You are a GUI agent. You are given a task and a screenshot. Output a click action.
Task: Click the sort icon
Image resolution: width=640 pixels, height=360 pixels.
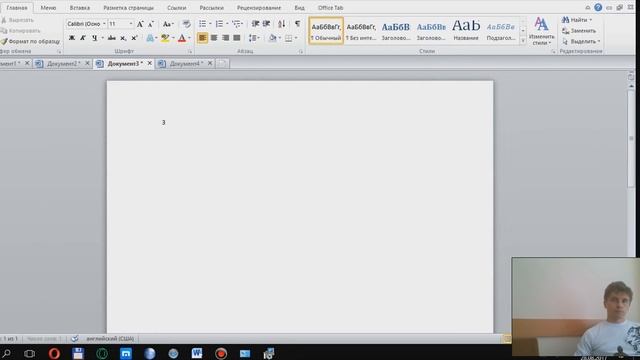282,24
